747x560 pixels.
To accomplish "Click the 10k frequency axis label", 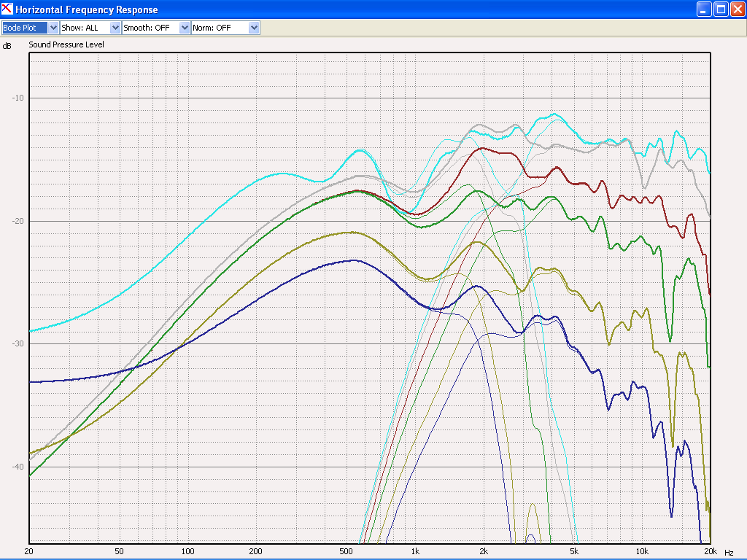I will tap(642, 551).
